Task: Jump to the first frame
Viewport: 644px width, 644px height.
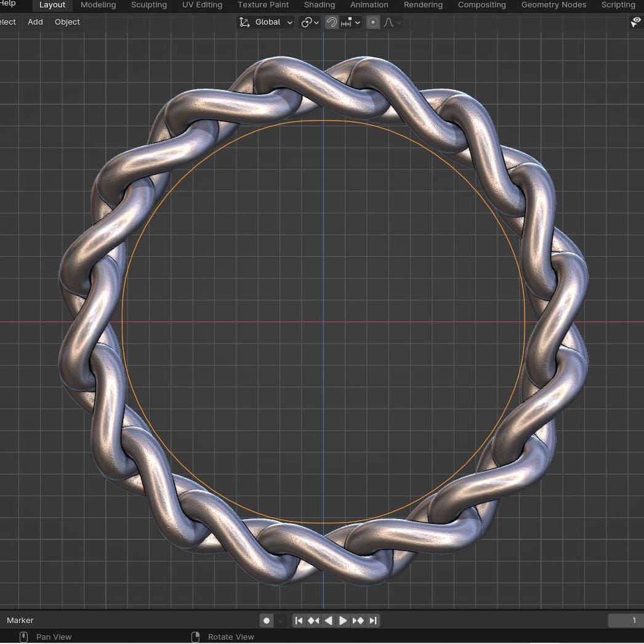Action: coord(299,621)
